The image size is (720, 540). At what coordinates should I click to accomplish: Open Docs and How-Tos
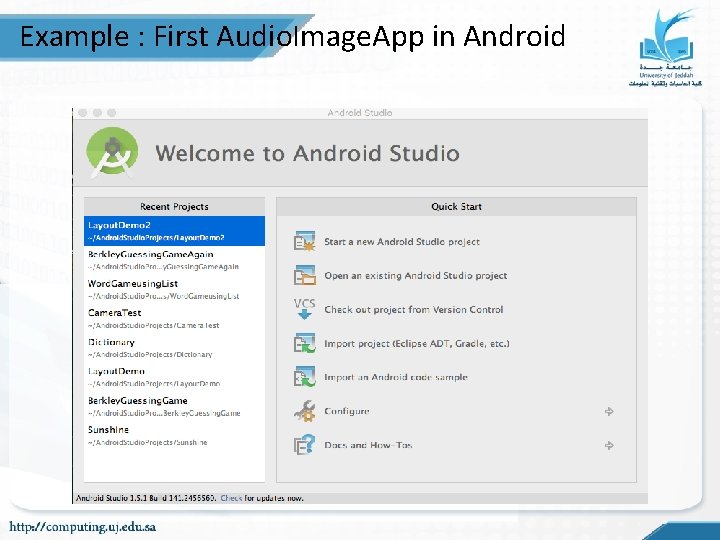[x=368, y=445]
